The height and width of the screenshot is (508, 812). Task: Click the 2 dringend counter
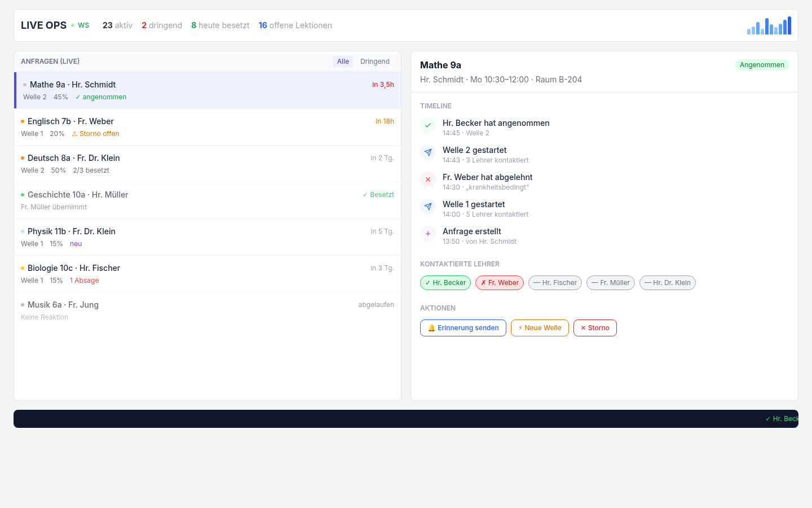pos(162,25)
